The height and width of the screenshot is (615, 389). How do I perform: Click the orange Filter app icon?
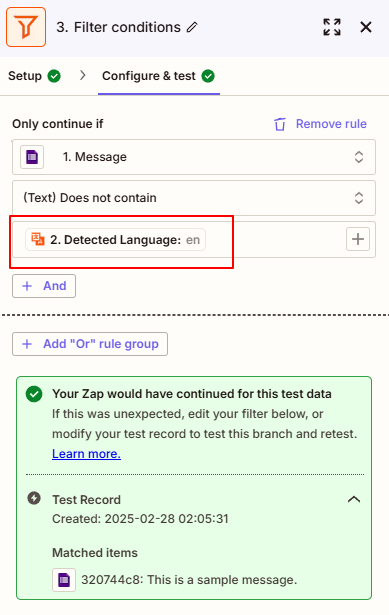[x=26, y=27]
